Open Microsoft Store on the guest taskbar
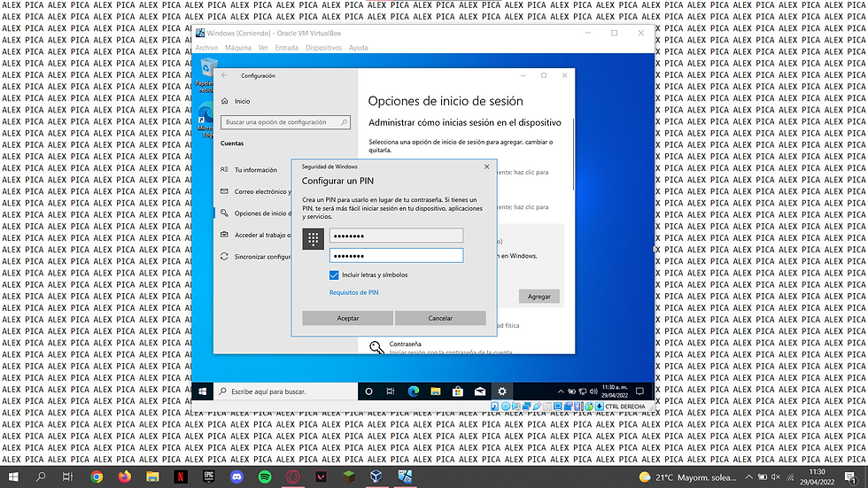The image size is (868, 488). click(458, 391)
